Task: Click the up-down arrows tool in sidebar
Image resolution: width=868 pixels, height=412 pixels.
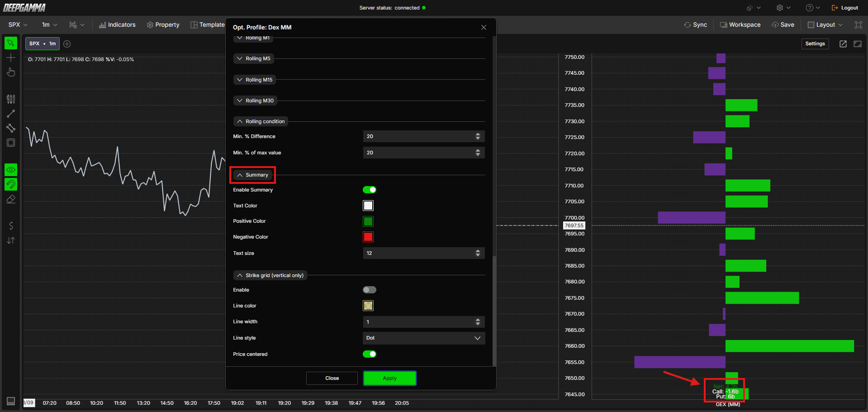Action: point(11,240)
